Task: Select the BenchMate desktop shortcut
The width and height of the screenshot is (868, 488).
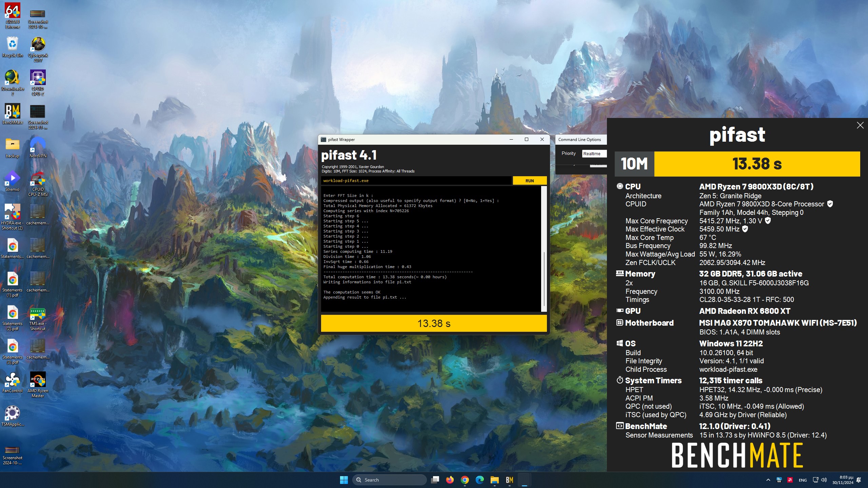Action: tap(13, 114)
